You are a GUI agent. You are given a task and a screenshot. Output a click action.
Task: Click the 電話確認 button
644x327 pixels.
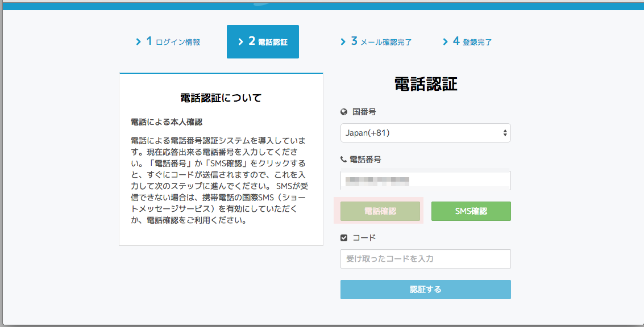tap(380, 211)
